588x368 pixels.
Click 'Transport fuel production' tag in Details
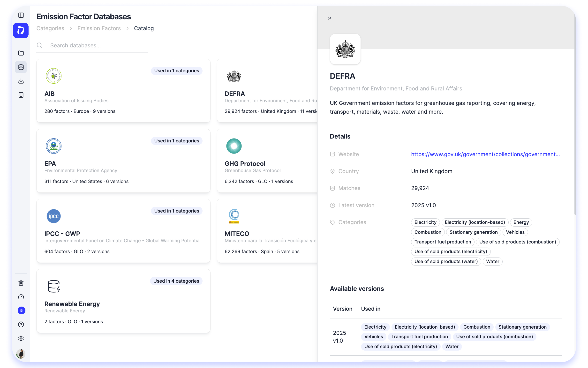click(x=443, y=242)
